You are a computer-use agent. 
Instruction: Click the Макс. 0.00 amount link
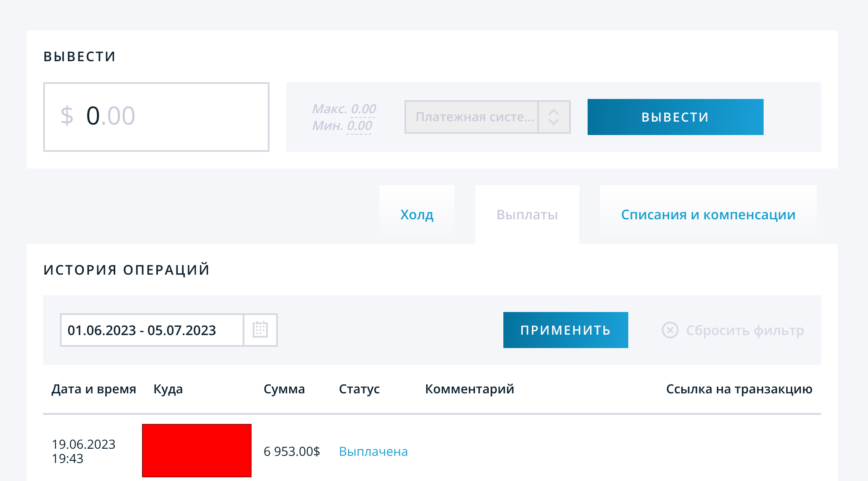point(363,109)
